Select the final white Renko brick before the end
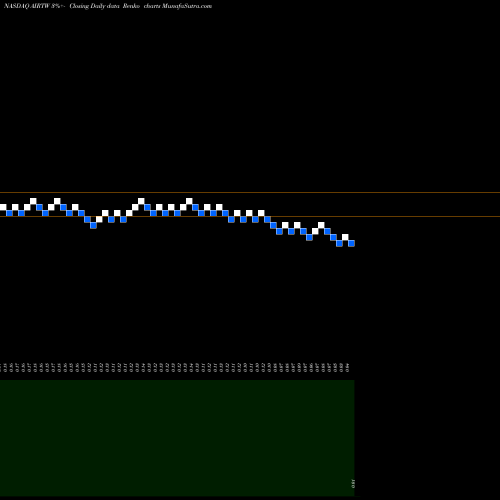Image resolution: width=500 pixels, height=500 pixels. [x=345, y=237]
